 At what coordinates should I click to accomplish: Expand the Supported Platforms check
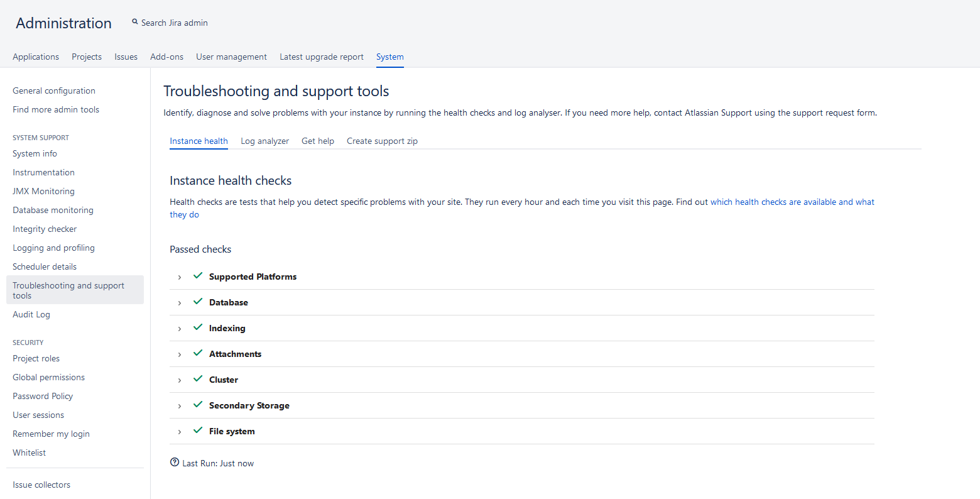[180, 277]
